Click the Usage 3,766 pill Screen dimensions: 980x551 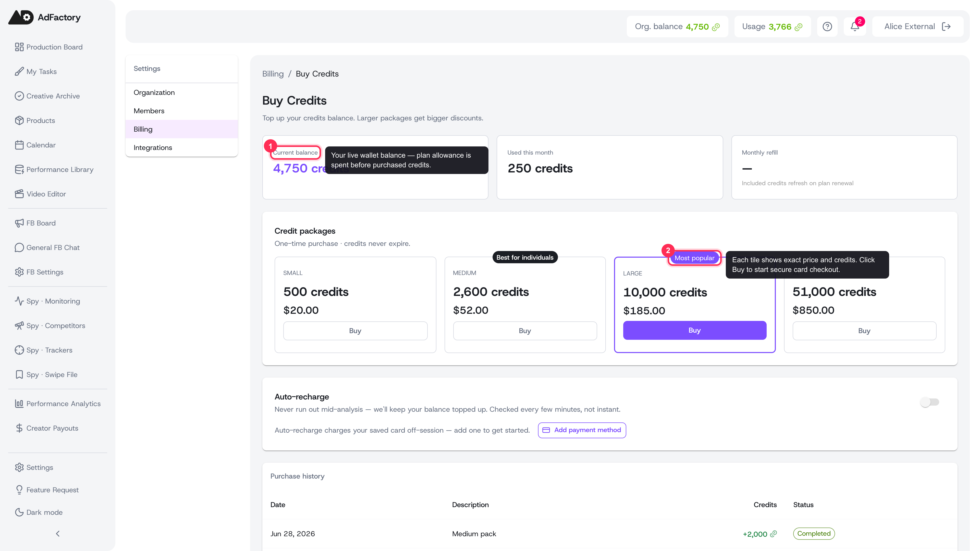(772, 27)
